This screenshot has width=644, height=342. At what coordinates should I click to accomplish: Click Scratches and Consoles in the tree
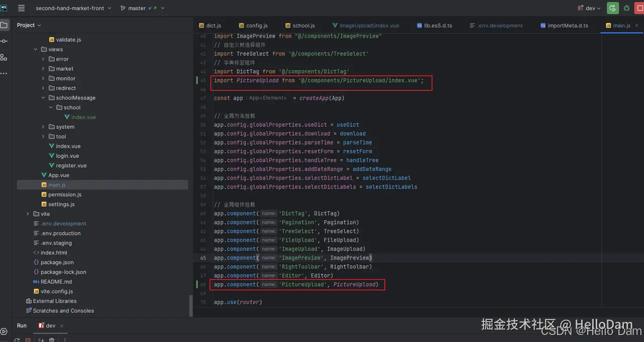point(63,310)
